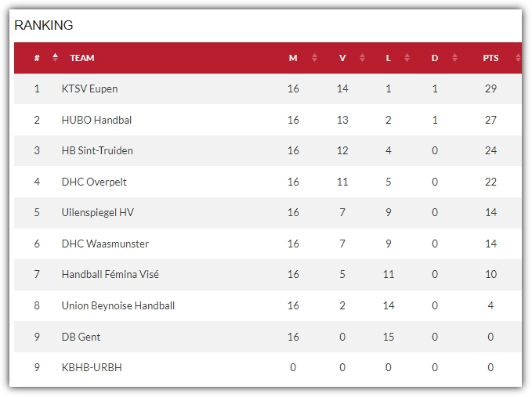Click sort arrows beside V column
The height and width of the screenshot is (397, 532).
(x=362, y=58)
